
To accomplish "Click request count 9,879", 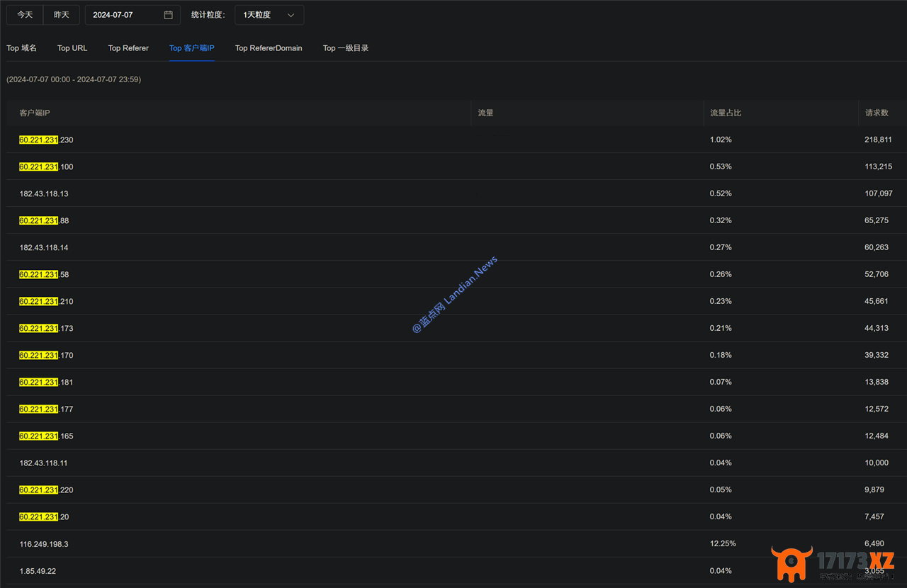I will (874, 490).
